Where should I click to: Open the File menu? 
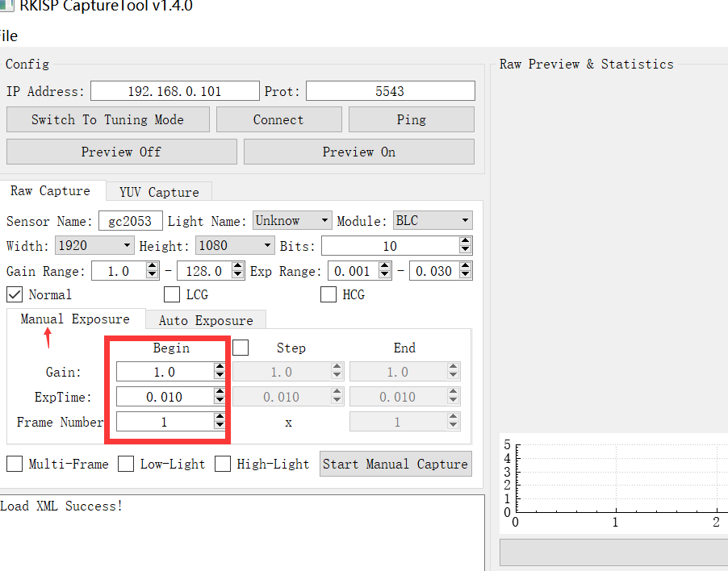point(8,35)
